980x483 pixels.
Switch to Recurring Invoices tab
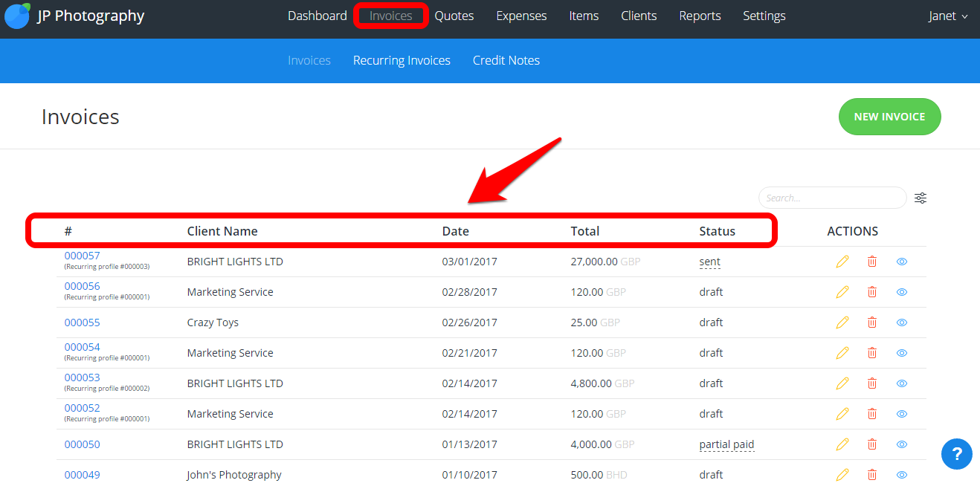coord(402,60)
